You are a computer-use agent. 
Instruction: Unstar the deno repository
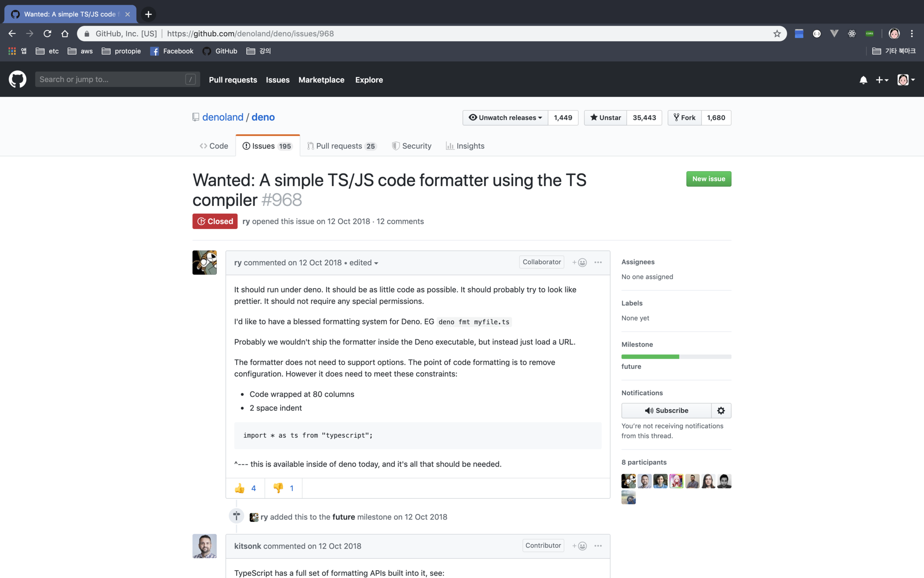pyautogui.click(x=605, y=118)
